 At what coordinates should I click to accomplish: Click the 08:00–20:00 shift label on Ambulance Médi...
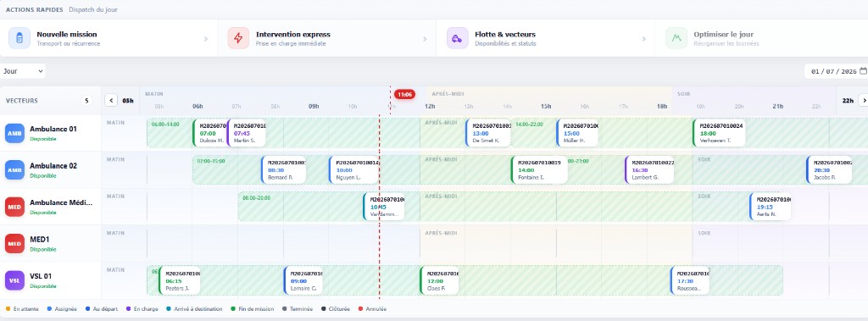[x=256, y=197]
